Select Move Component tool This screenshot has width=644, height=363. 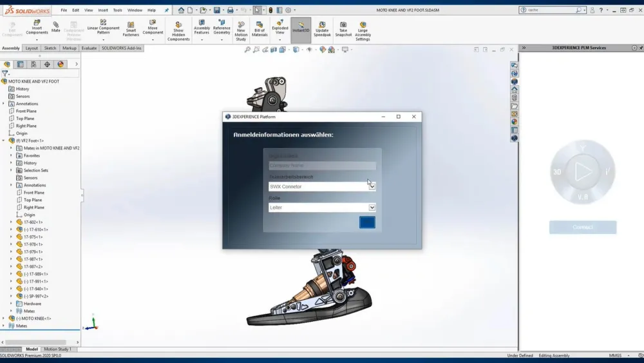[153, 28]
